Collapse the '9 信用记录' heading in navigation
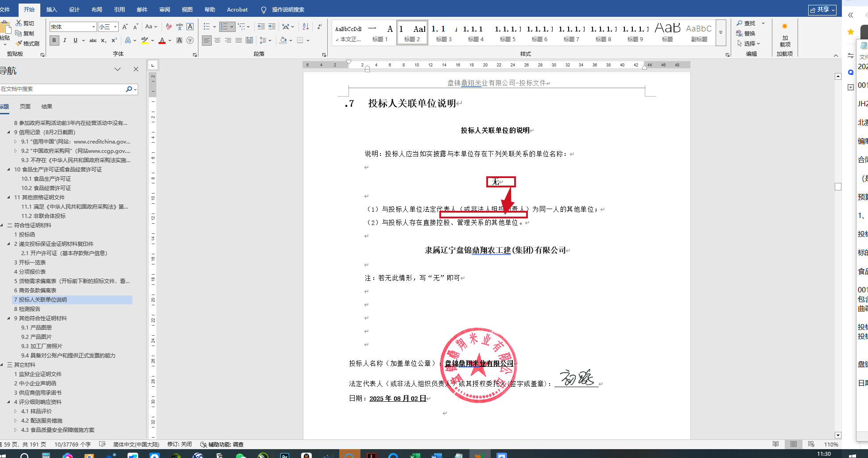The height and width of the screenshot is (458, 868). pyautogui.click(x=9, y=132)
